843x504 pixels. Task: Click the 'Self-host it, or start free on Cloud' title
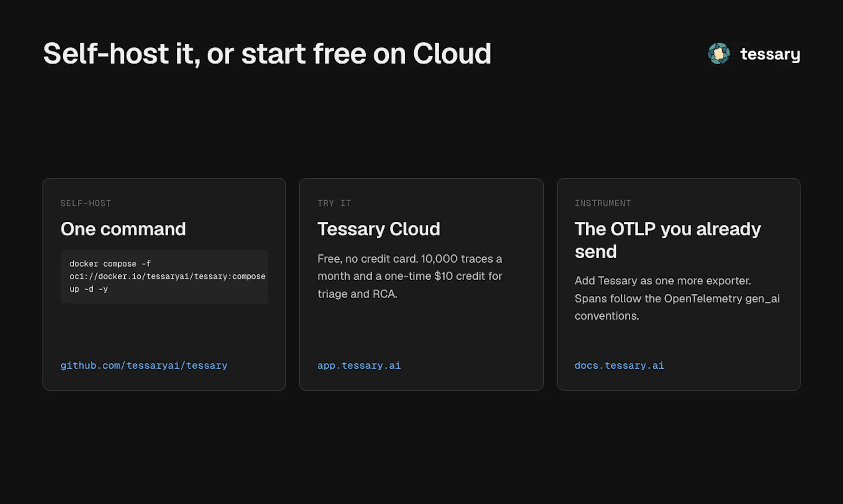point(267,54)
